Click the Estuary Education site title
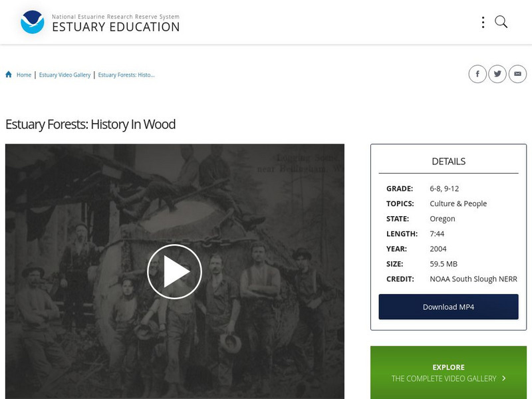 116,27
